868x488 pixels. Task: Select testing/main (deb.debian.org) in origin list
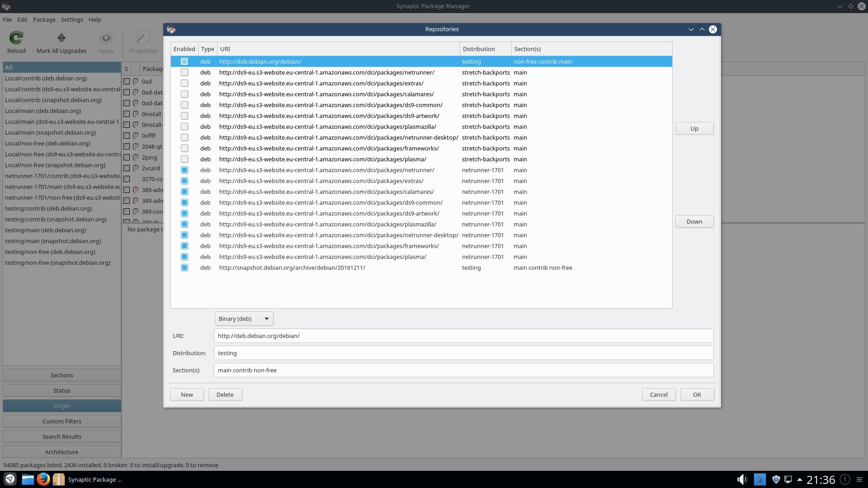click(x=45, y=230)
